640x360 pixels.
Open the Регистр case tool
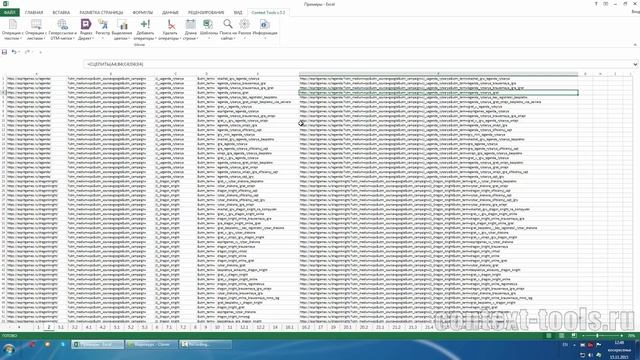102,29
